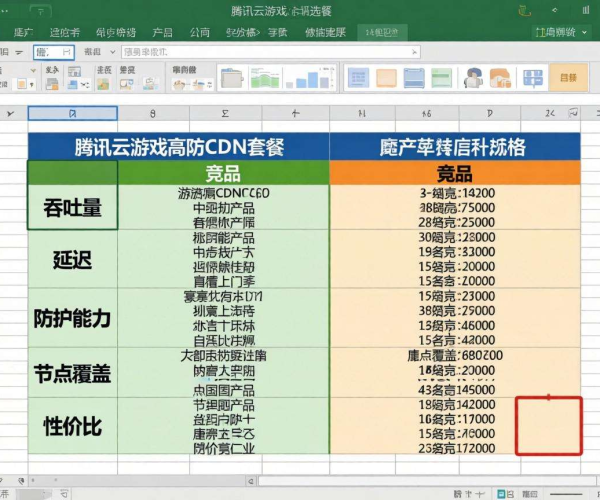The image size is (600, 500).
Task: Click into the formula bar input
Action: coord(271,52)
